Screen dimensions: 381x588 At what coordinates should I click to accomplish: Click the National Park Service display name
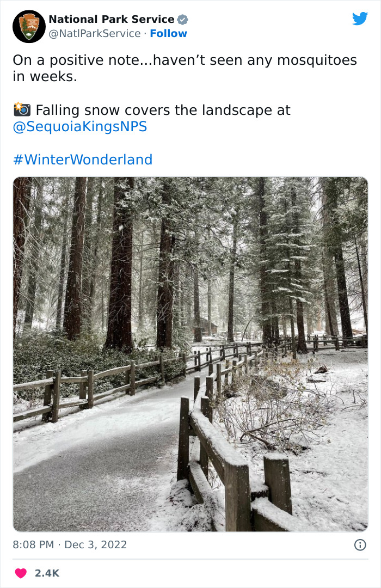click(112, 19)
